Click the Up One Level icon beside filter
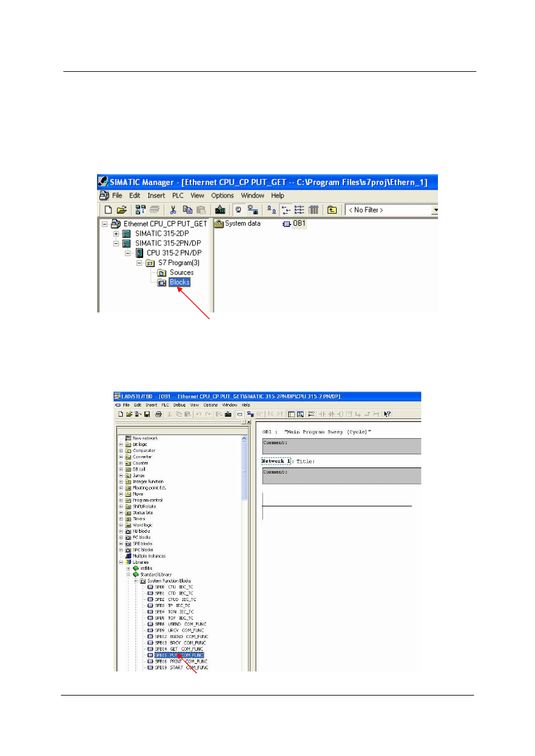 click(x=331, y=210)
